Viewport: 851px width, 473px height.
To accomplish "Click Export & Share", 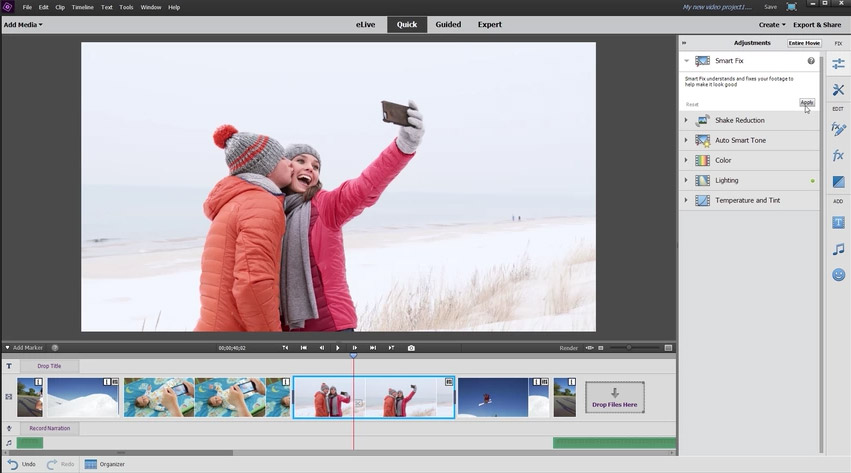I will click(x=817, y=25).
